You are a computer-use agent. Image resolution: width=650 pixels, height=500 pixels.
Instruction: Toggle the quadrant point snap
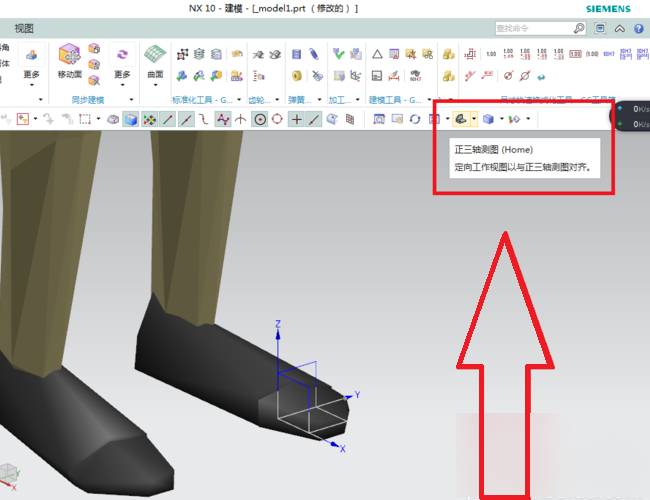coord(277,119)
